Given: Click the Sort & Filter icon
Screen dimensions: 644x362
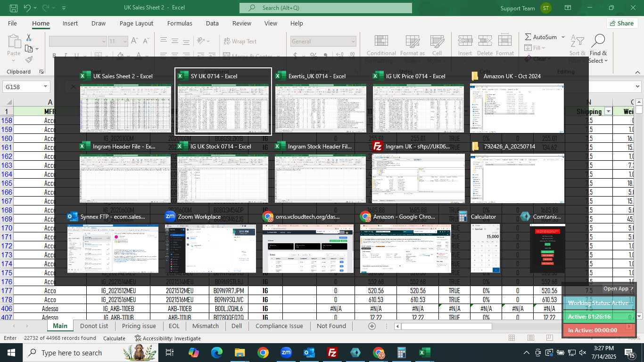Looking at the screenshot, I should pos(577,41).
